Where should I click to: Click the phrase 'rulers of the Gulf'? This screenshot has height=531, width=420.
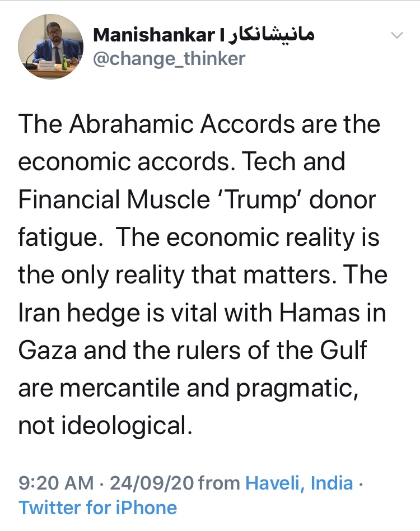(269, 351)
